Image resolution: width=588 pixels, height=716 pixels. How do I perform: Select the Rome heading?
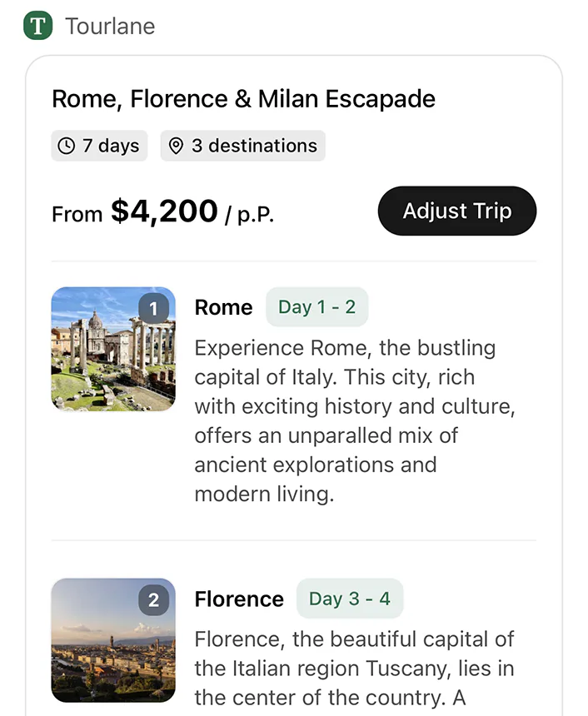[223, 307]
